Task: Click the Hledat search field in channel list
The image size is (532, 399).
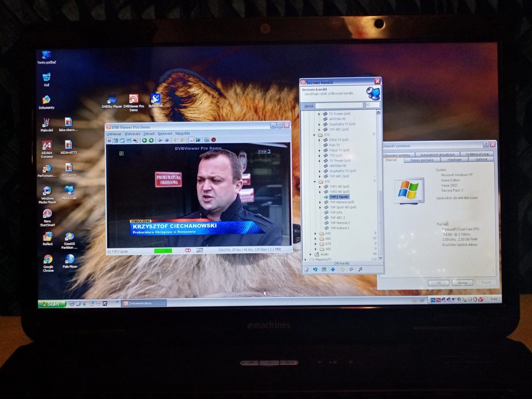Action: click(339, 106)
